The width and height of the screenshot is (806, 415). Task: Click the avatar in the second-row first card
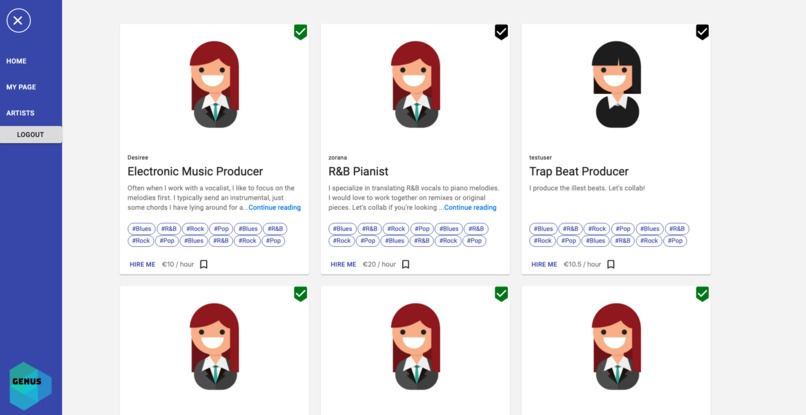click(x=215, y=347)
